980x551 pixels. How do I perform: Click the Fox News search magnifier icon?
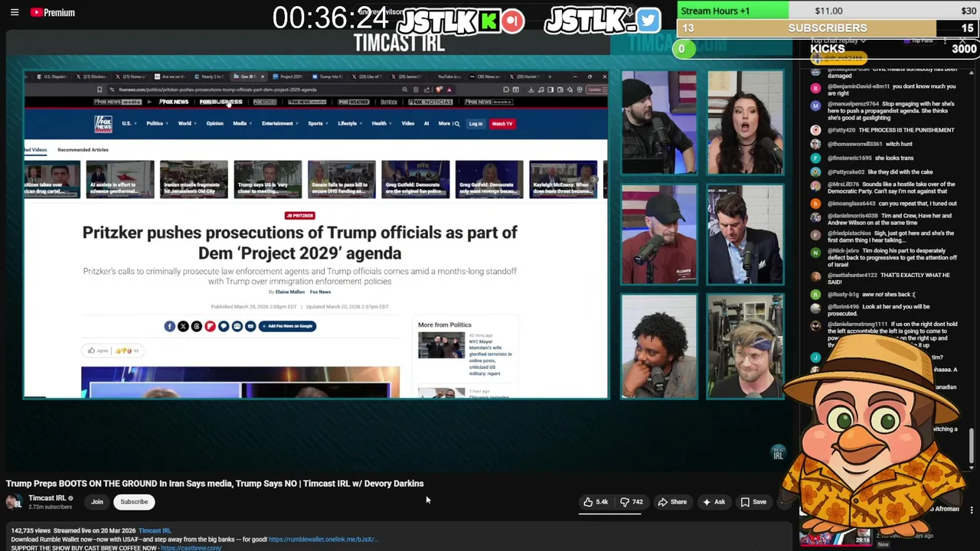point(457,123)
